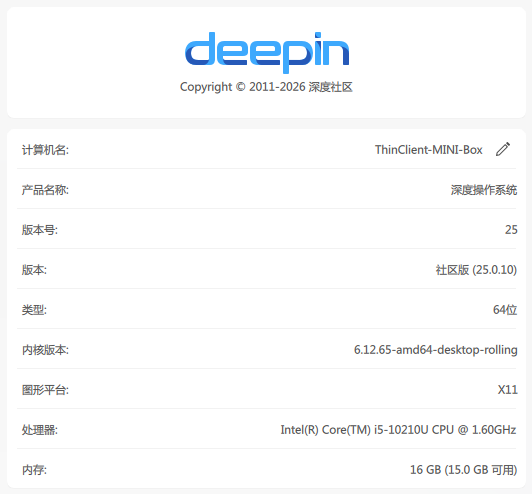Image resolution: width=532 pixels, height=494 pixels.
Task: Click the processor value Intel(R) Core(TM) i5-10210U
Action: (x=355, y=430)
